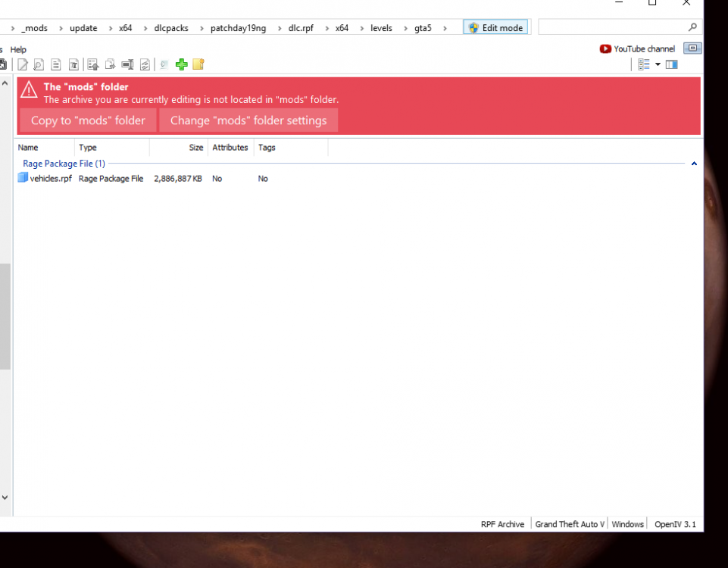This screenshot has height=568, width=728.
Task: Click the view mode list icon
Action: click(643, 64)
